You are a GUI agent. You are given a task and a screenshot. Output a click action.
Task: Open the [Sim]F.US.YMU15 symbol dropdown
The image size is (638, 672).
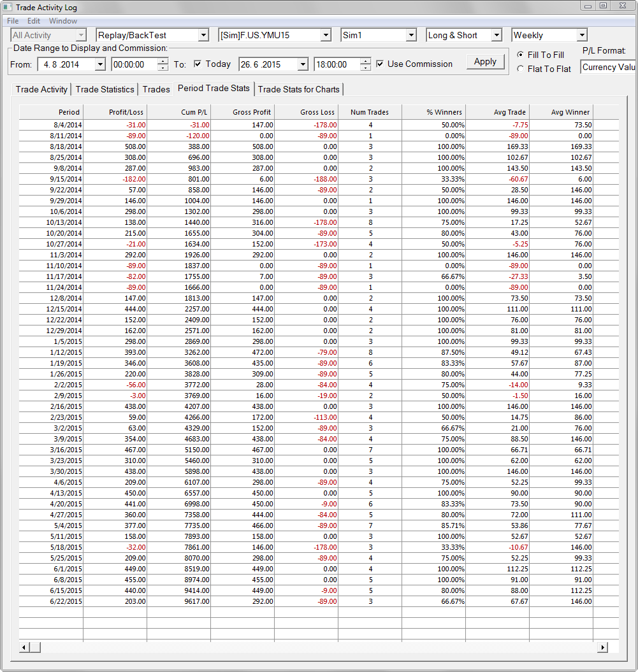tap(326, 35)
